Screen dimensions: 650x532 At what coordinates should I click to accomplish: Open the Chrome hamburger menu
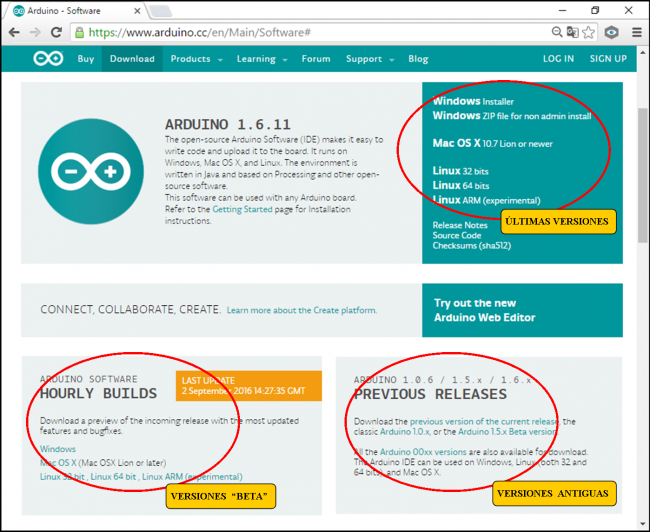(x=637, y=32)
